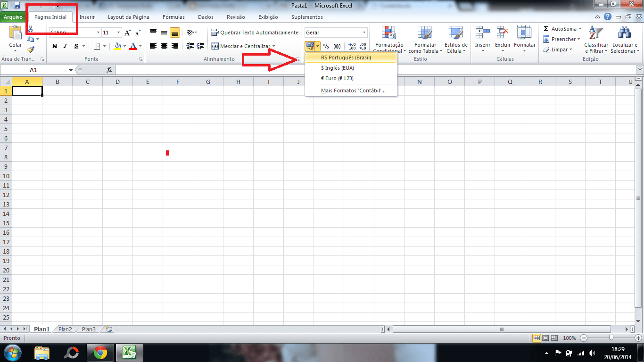This screenshot has height=362, width=644.
Task: Click the Format Painter brush icon
Action: click(x=31, y=49)
